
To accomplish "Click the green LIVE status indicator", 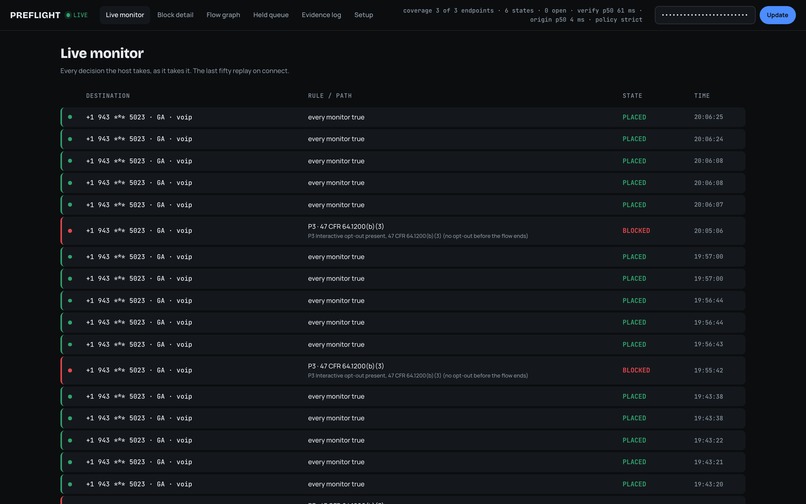I will point(77,15).
